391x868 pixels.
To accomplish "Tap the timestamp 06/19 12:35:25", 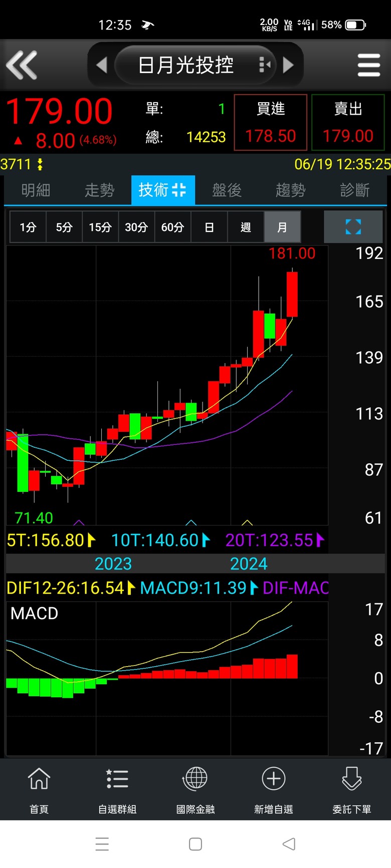I will click(x=342, y=164).
